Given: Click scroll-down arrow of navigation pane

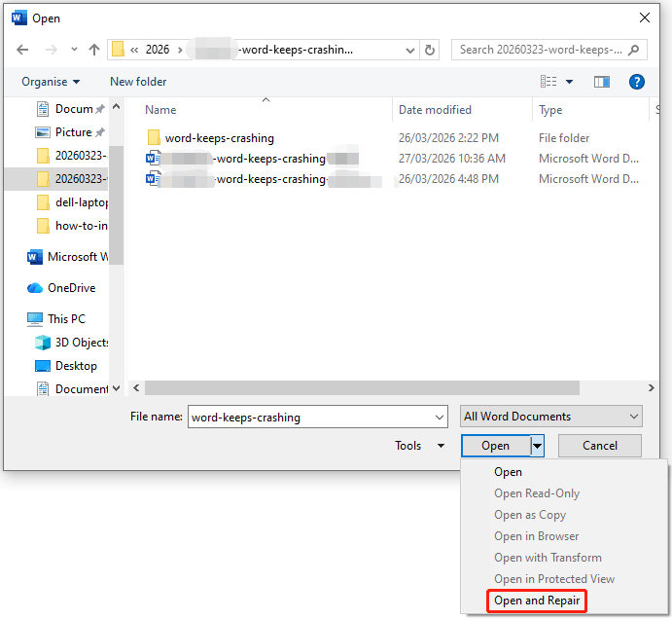Looking at the screenshot, I should pos(116,388).
